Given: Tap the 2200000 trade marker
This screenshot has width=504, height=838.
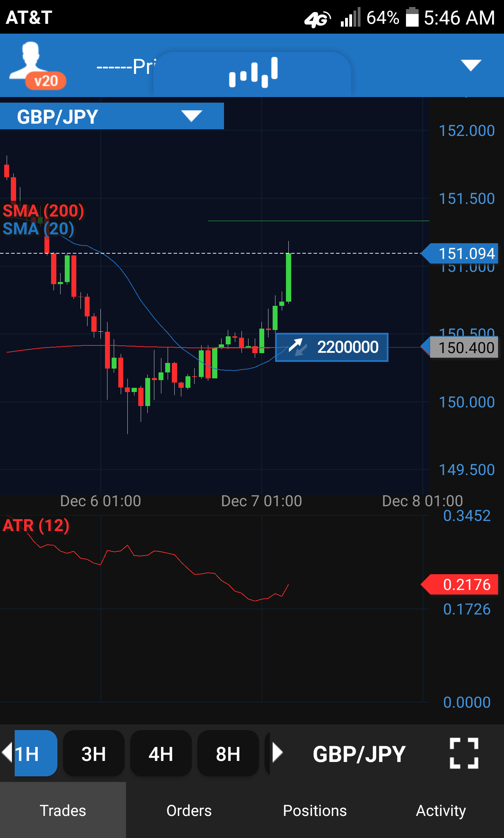Looking at the screenshot, I should click(x=332, y=347).
